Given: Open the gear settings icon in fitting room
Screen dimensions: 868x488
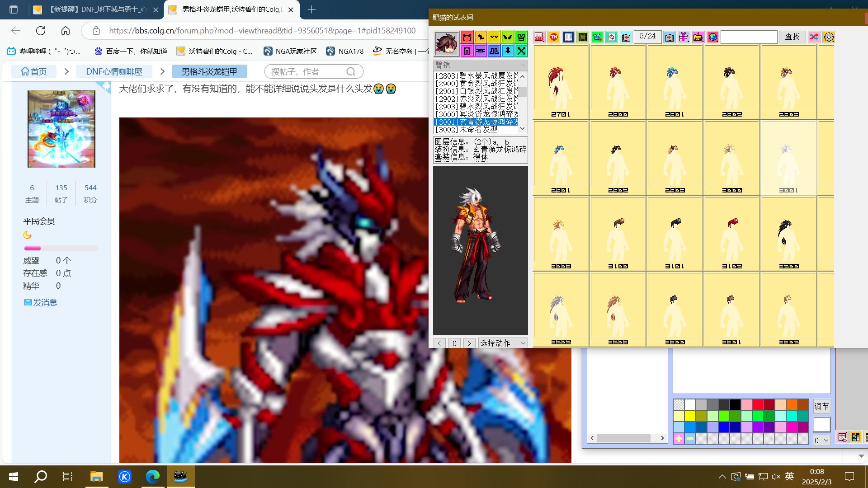Looking at the screenshot, I should 828,37.
